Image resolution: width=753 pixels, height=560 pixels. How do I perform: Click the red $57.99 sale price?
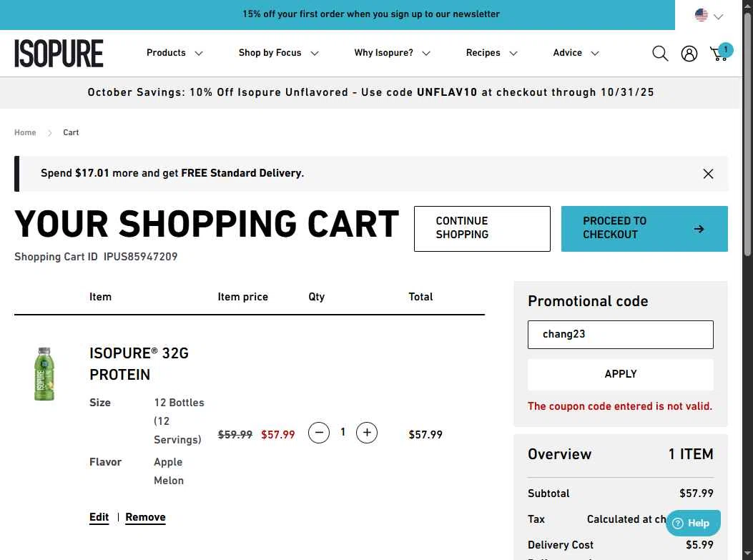[x=278, y=435]
